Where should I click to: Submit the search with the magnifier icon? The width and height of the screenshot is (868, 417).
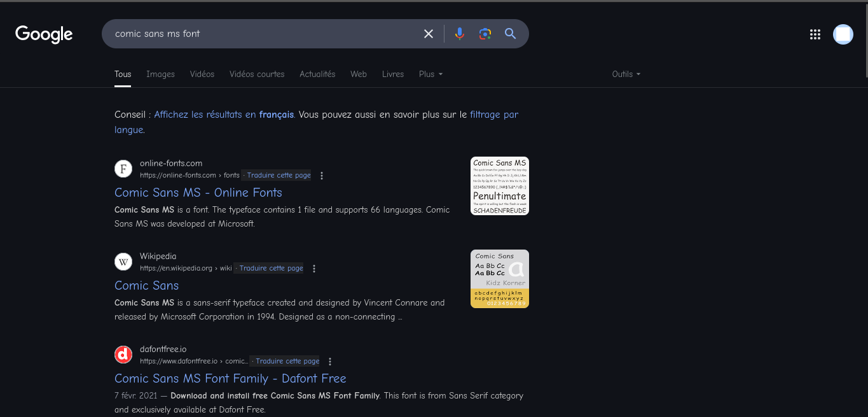click(510, 34)
